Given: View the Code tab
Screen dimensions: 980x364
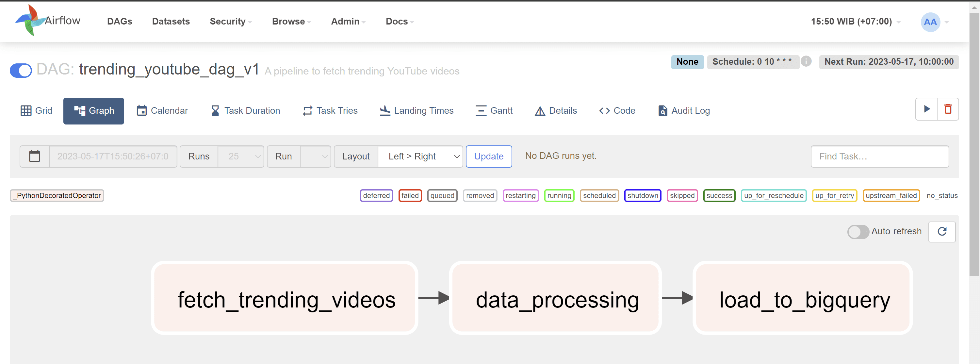Looking at the screenshot, I should (x=617, y=111).
